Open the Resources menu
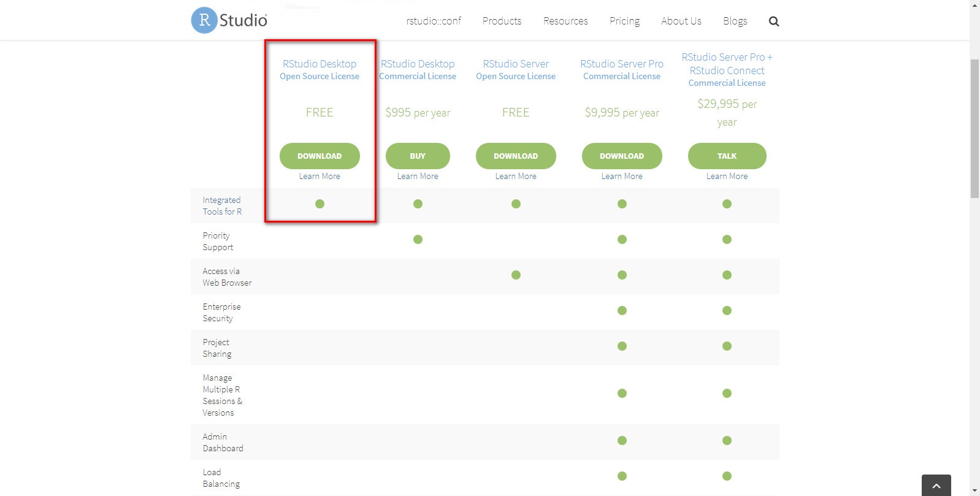The width and height of the screenshot is (980, 496). coord(565,21)
